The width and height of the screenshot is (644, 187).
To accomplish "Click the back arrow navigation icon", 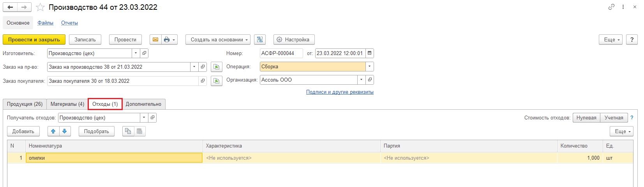I will click(10, 7).
